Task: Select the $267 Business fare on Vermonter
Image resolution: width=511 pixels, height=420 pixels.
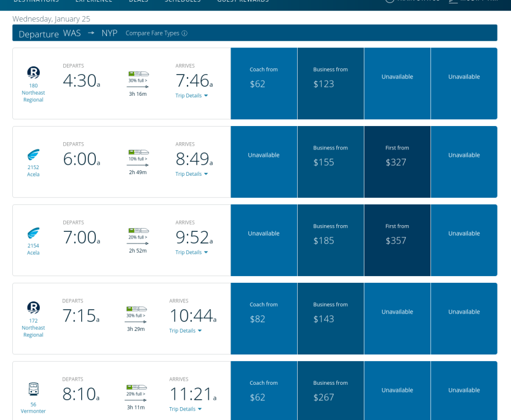Action: coord(330,397)
